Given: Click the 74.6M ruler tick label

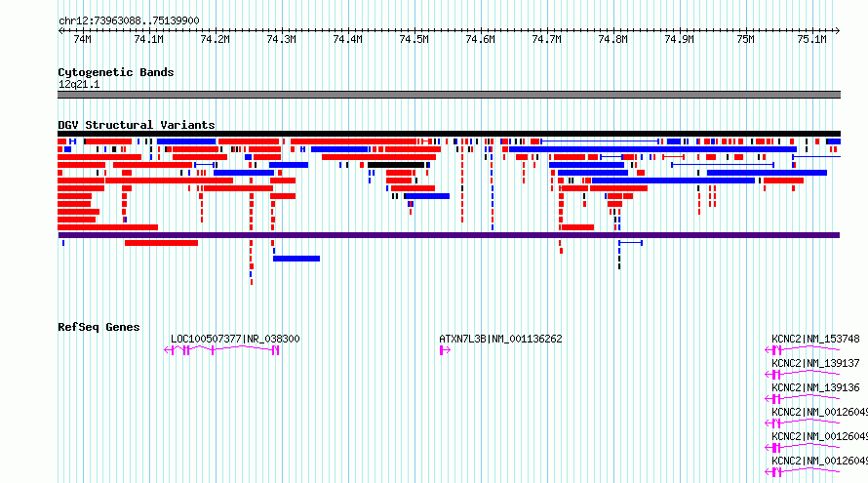Looking at the screenshot, I should (x=481, y=39).
